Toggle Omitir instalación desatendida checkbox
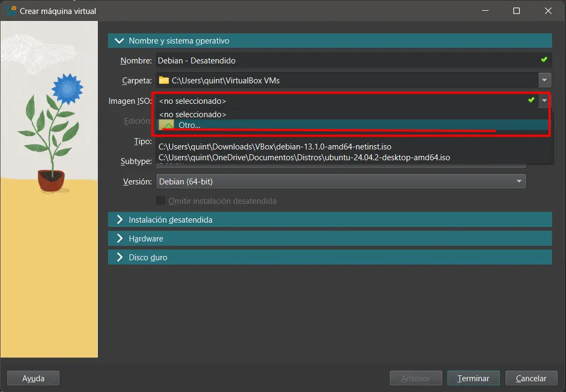 point(160,201)
